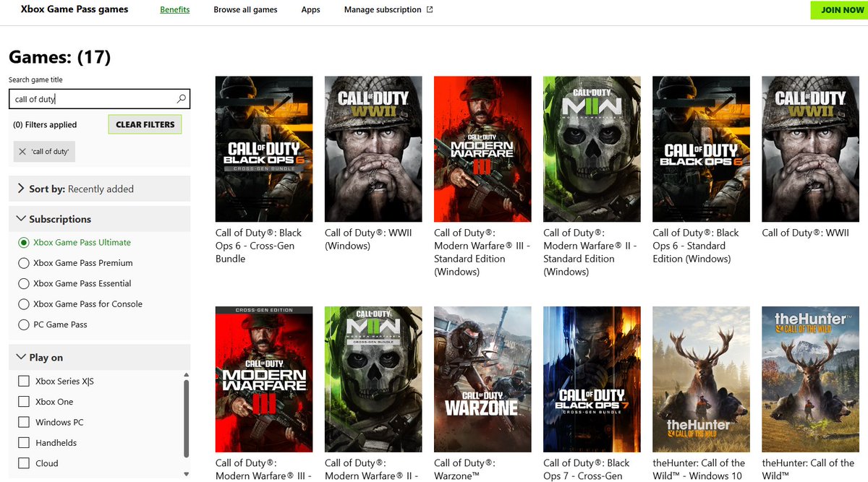868x482 pixels.
Task: Check the Xbox Series X|S box
Action: tap(24, 381)
